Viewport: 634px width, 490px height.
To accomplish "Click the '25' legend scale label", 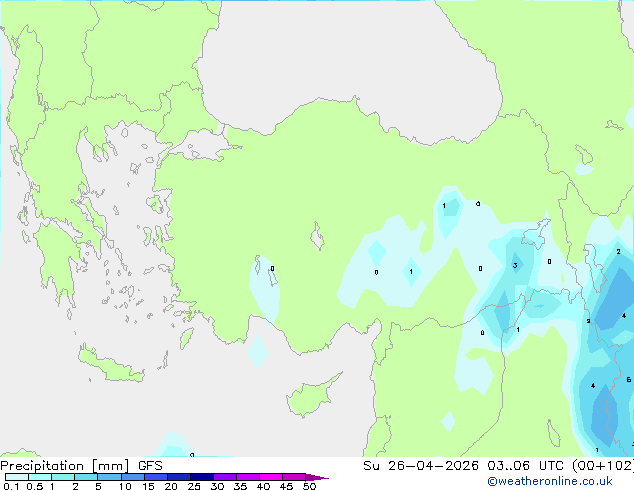I will [194, 486].
